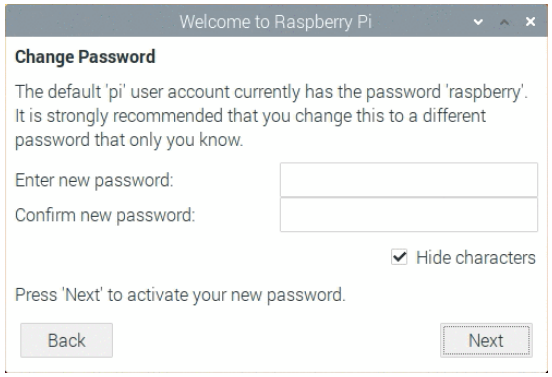
Task: Minimize the Welcome to Raspberry Pi window
Action: tap(478, 22)
